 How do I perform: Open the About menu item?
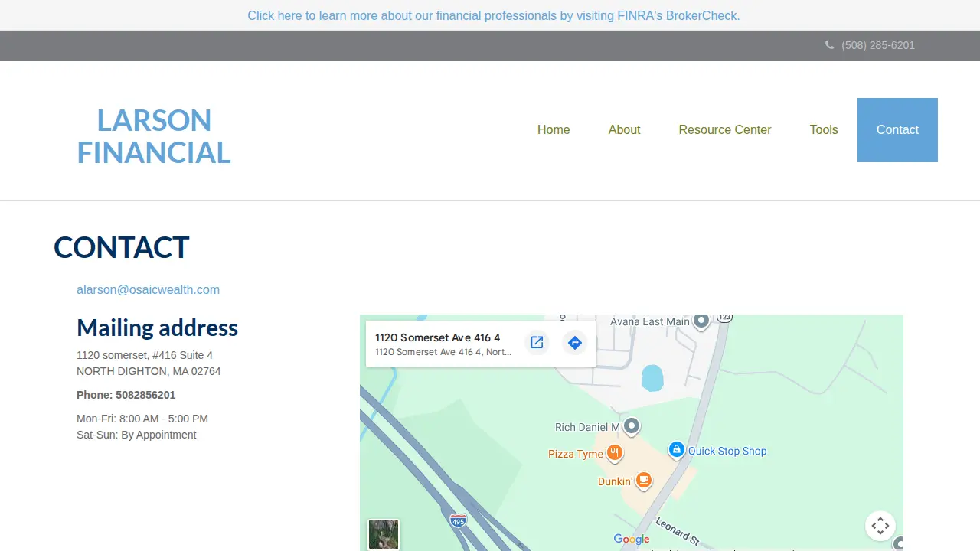(624, 130)
